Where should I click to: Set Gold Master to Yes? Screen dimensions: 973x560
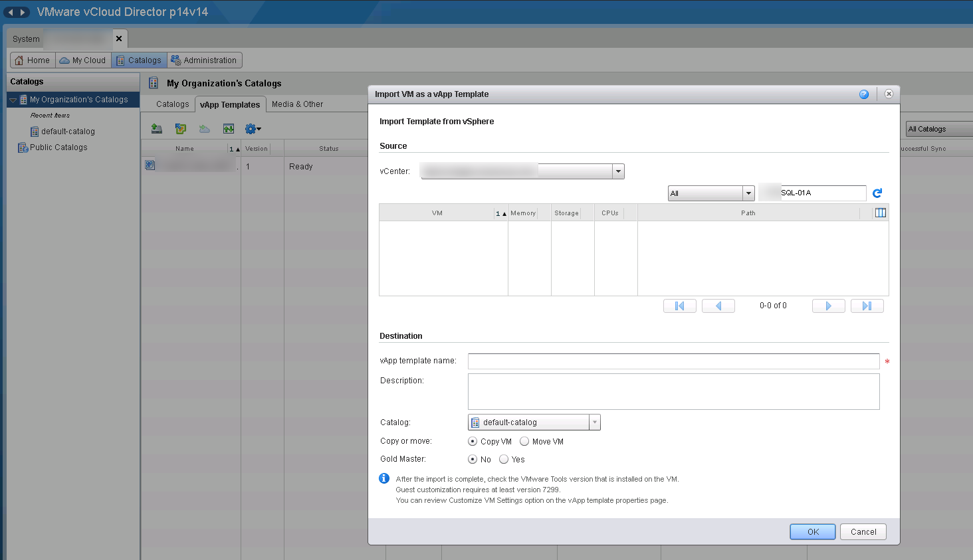(x=504, y=459)
